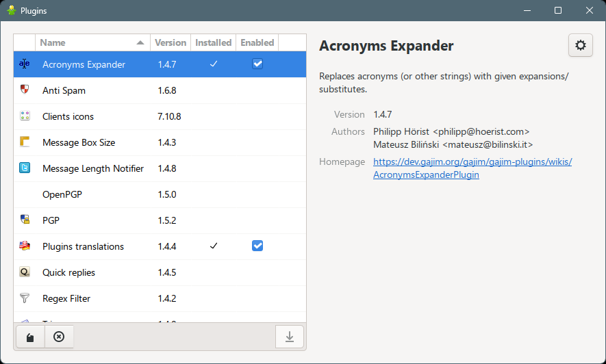Screen dimensions: 606x364
Task: Disable the Acronyms Expander plugin checkbox
Action: pos(257,64)
